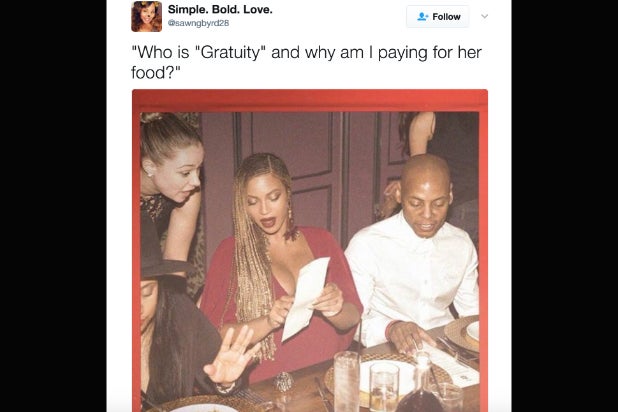Click the Simple. Bold. Love. profile avatar

(146, 17)
